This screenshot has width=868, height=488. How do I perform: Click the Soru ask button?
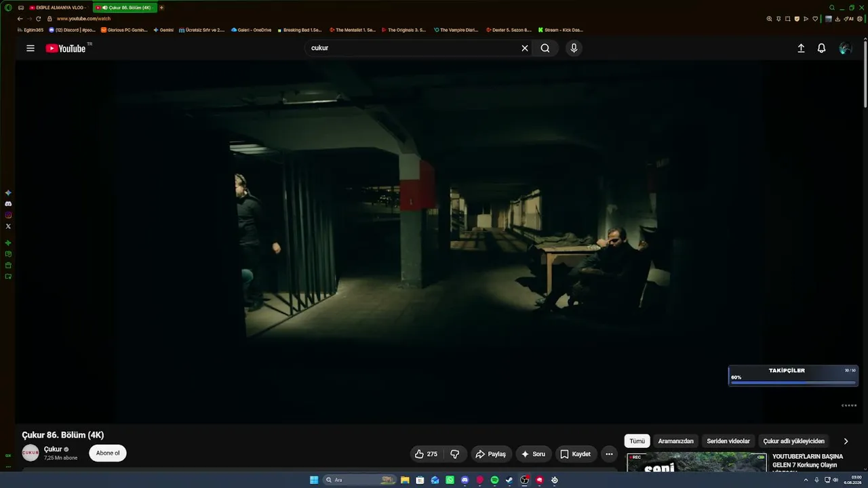pos(533,454)
